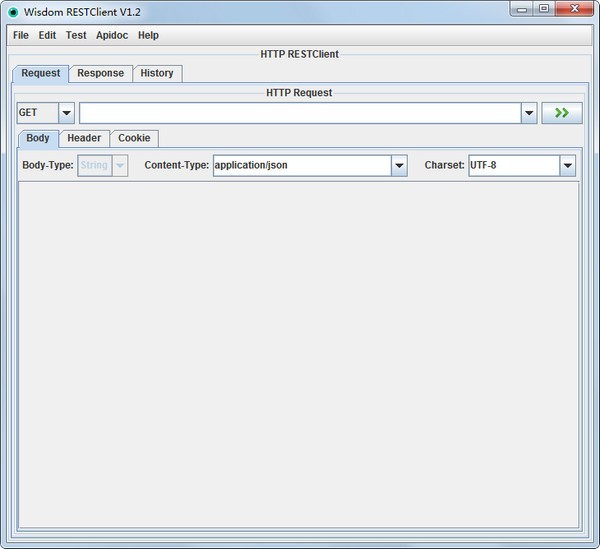Viewport: 600px width, 549px height.
Task: Click the disabled Body-Type String dropdown
Action: (x=103, y=165)
